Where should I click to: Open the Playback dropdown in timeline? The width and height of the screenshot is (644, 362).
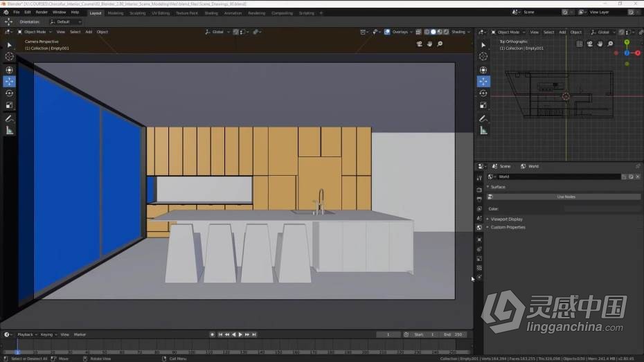click(27, 334)
